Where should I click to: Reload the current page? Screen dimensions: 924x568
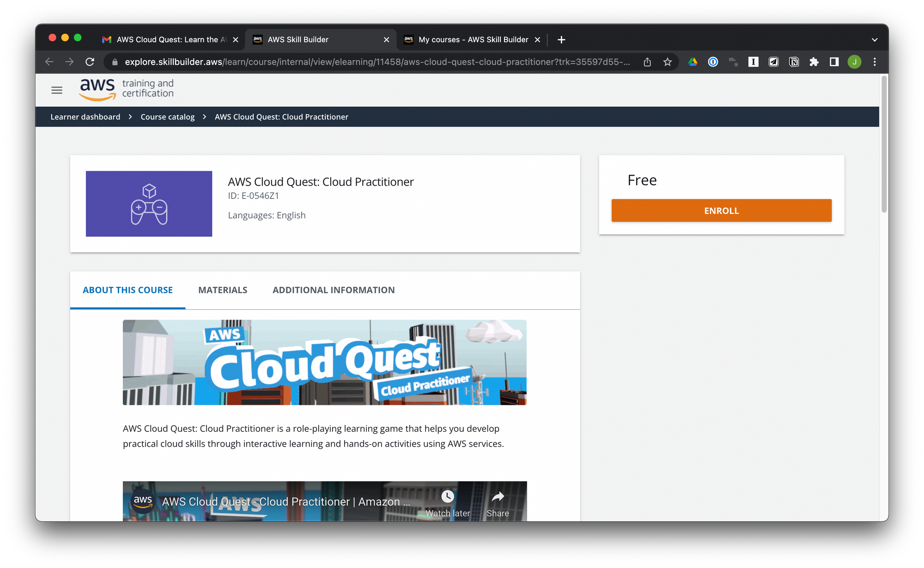(90, 62)
